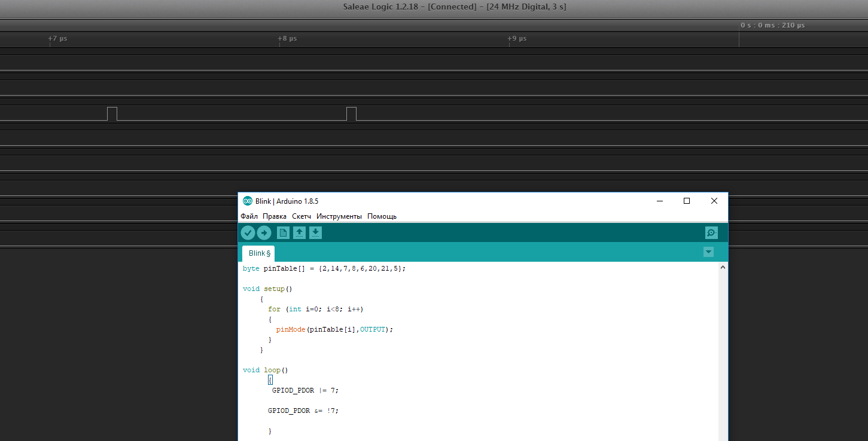Open the Инструменты menu
The image size is (868, 441).
tap(339, 216)
